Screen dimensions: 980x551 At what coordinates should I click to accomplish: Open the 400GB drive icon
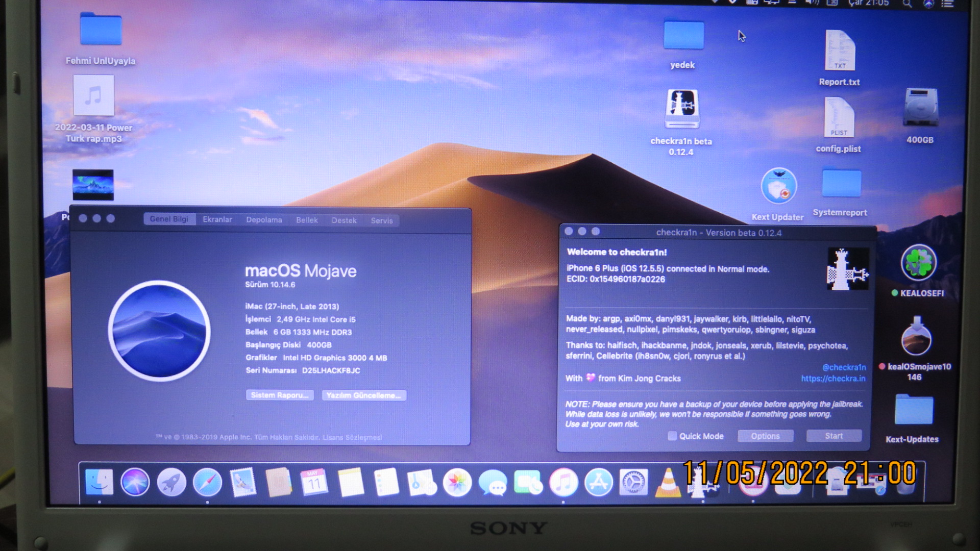pos(920,108)
